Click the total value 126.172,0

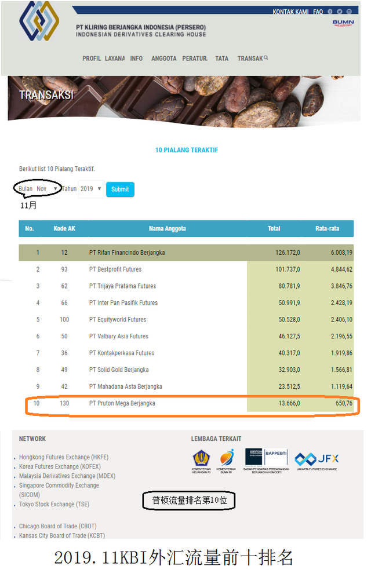point(288,253)
